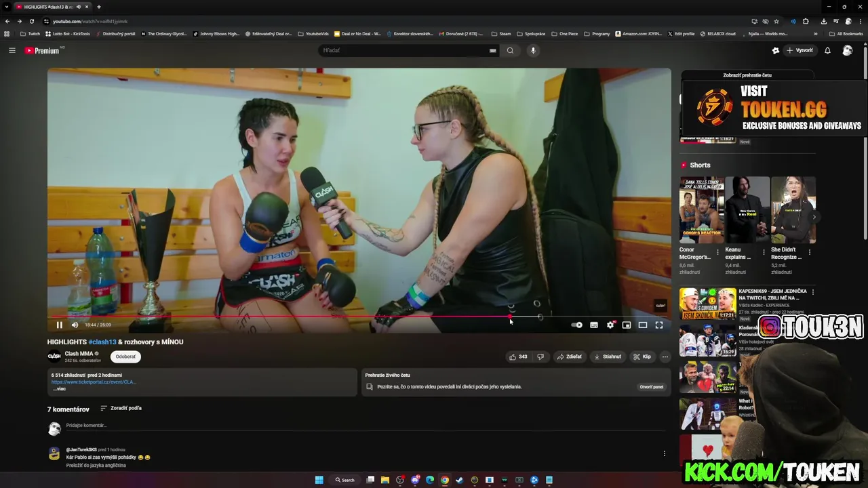
Task: Toggle the autoplay switch in player
Action: point(576,325)
